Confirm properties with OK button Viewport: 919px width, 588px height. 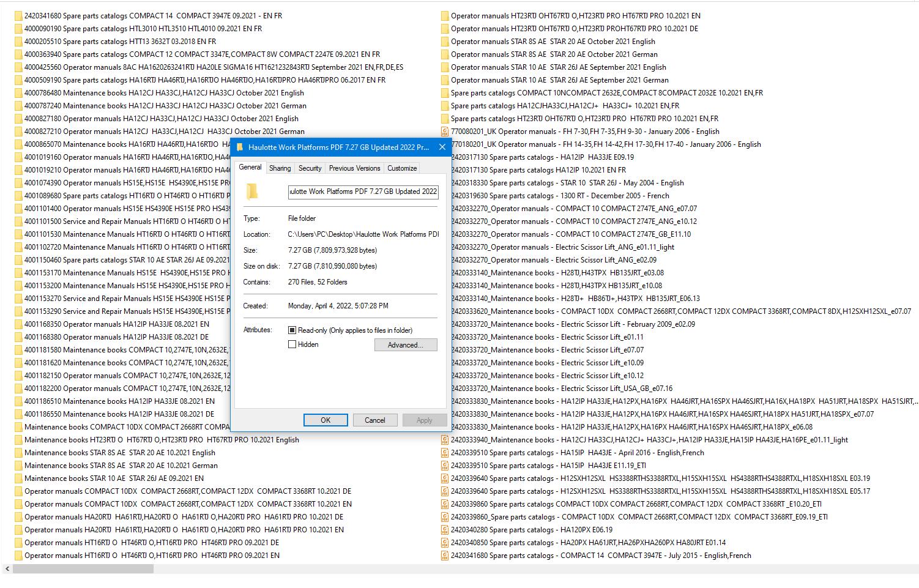point(326,420)
